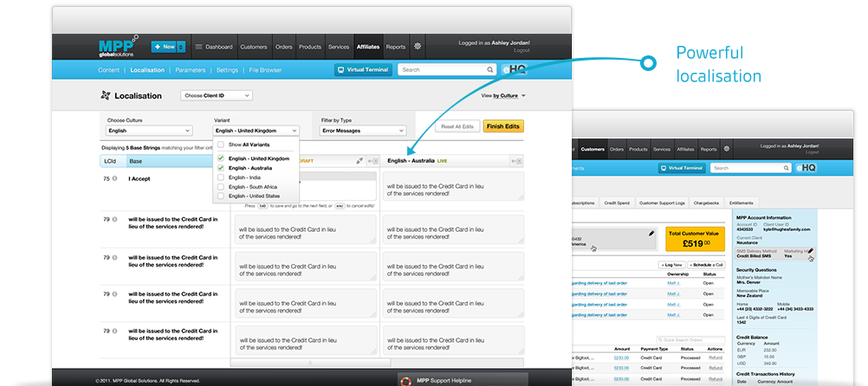Uncheck English - United Kingdom variant
Screen dimensions: 868x386
coord(221,158)
